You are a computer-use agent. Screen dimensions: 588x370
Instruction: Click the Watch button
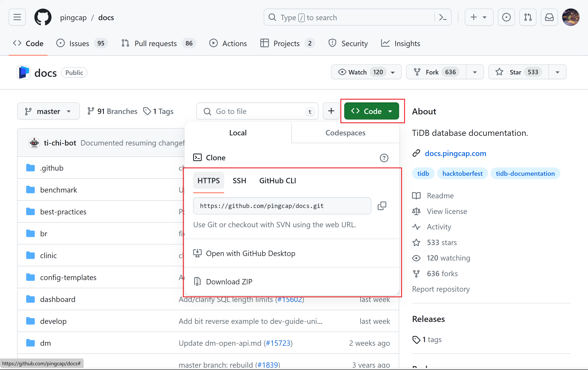(x=366, y=72)
